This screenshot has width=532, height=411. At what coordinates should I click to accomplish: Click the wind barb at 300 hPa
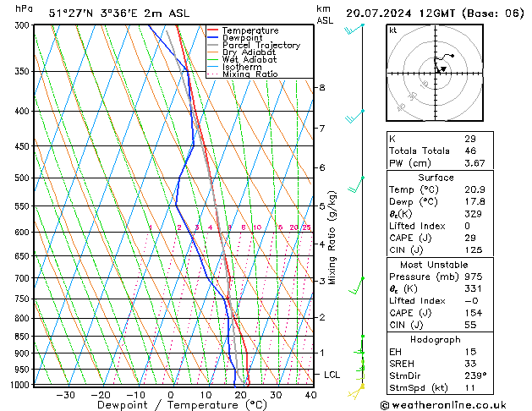(x=354, y=29)
